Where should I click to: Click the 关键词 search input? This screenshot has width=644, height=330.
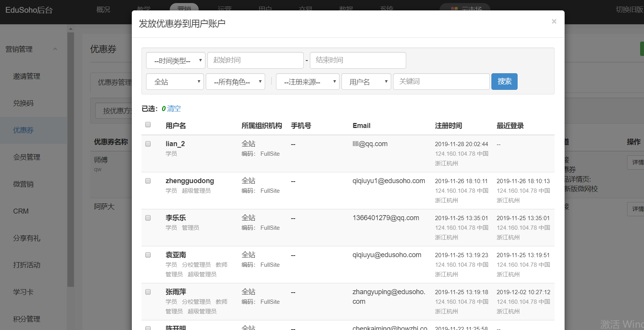click(441, 81)
